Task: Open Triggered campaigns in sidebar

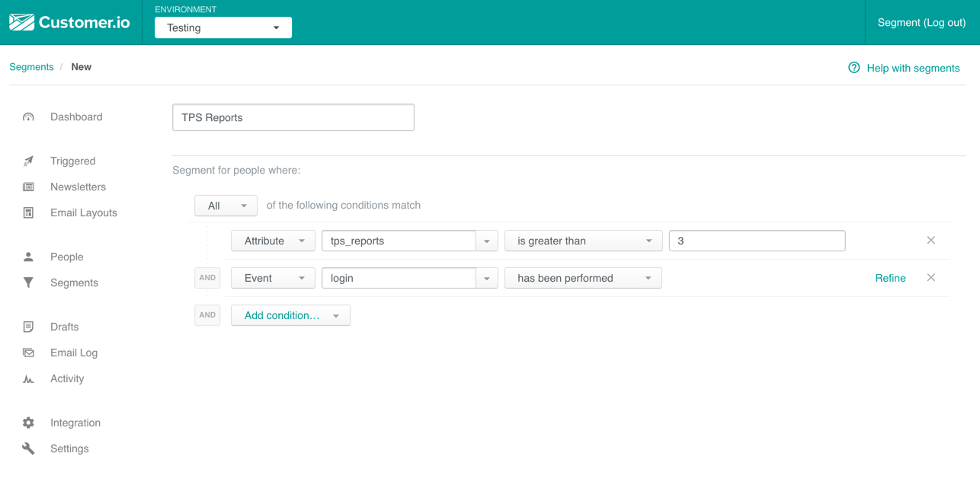Action: pos(73,161)
